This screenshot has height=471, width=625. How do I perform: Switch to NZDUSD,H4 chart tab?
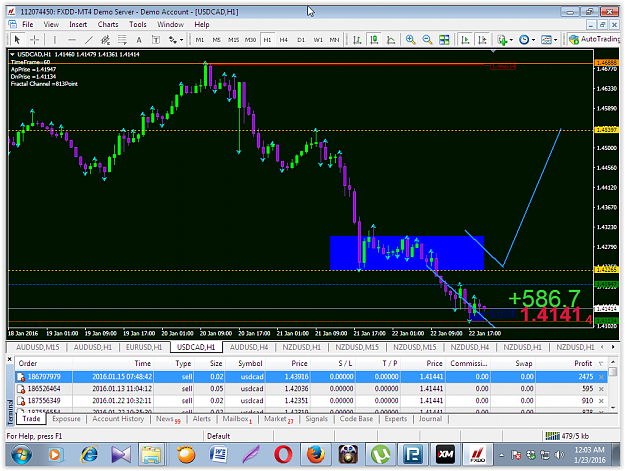[x=470, y=347]
